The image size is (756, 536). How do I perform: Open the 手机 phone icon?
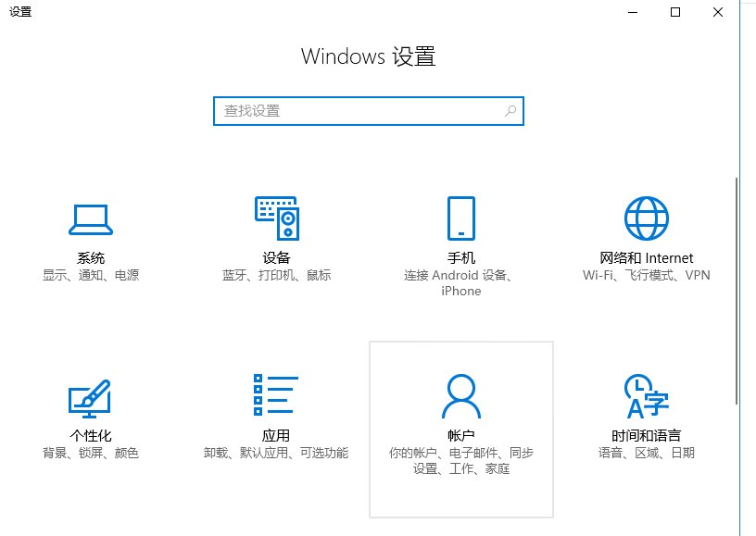point(461,218)
